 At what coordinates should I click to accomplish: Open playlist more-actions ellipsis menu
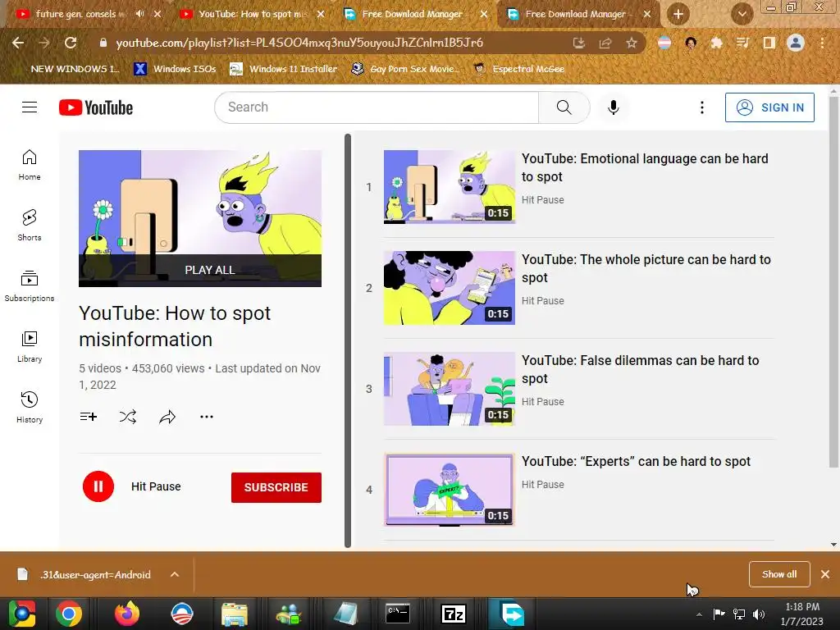pos(206,416)
